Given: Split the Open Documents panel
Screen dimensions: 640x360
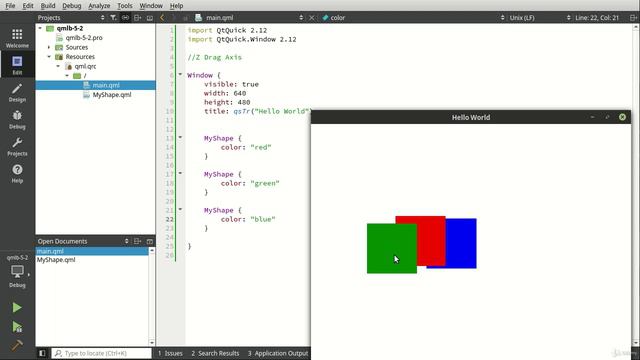Looking at the screenshot, I should coord(138,241).
